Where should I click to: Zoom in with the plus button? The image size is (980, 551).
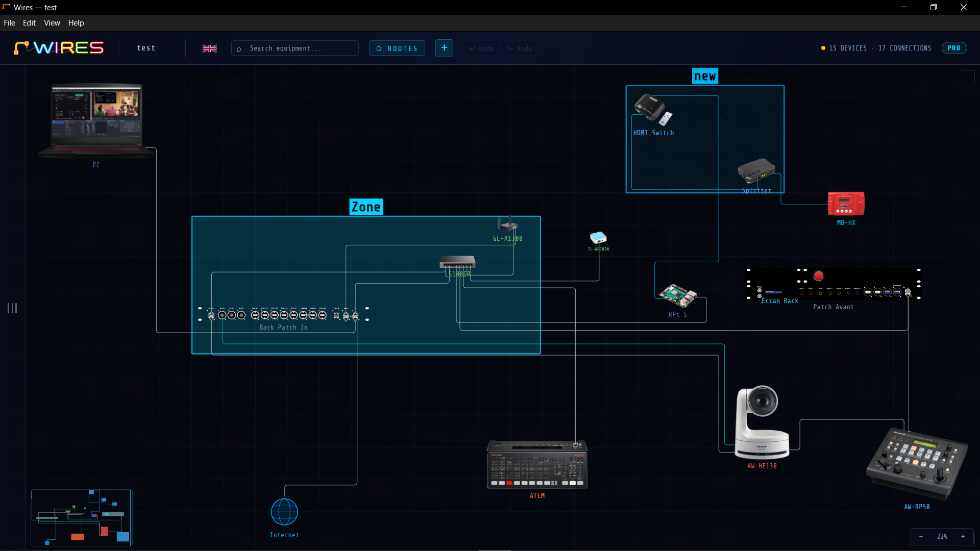pyautogui.click(x=963, y=537)
